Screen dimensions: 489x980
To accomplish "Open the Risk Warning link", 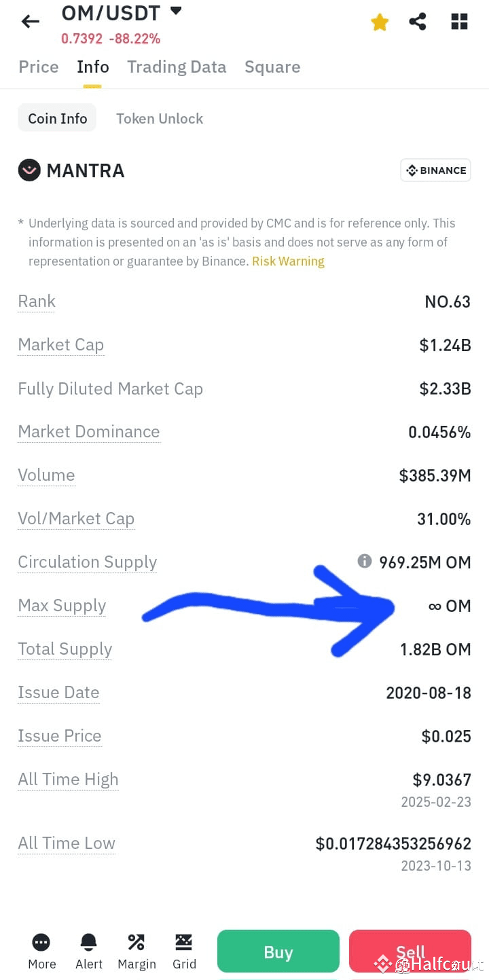I will tap(288, 261).
